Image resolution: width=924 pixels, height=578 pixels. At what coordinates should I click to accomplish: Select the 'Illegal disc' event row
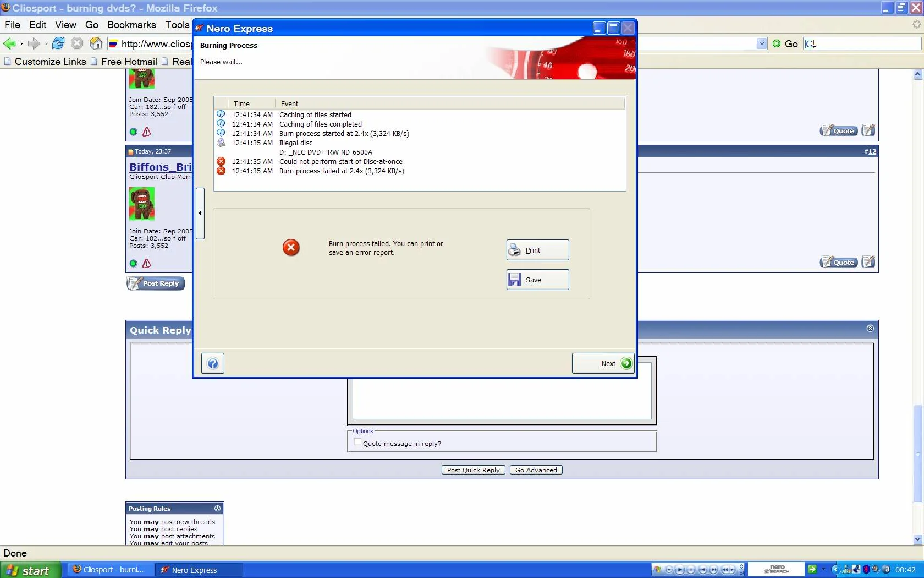coord(419,143)
